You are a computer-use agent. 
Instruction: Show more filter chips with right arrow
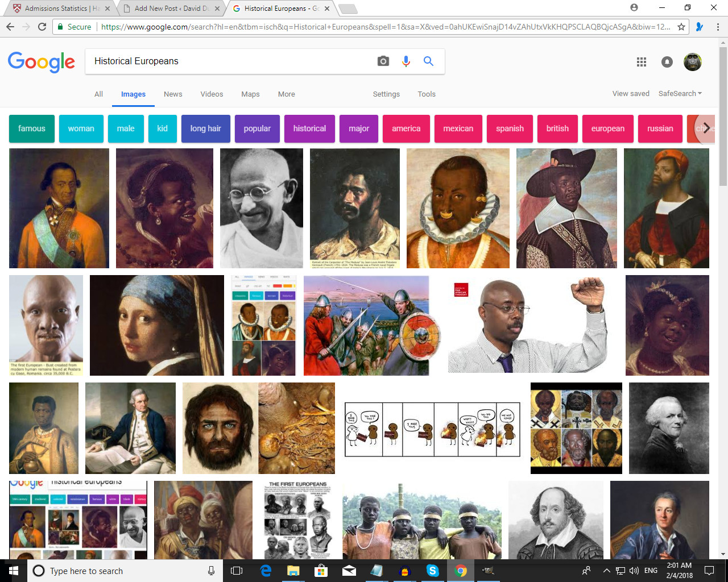[x=706, y=127]
